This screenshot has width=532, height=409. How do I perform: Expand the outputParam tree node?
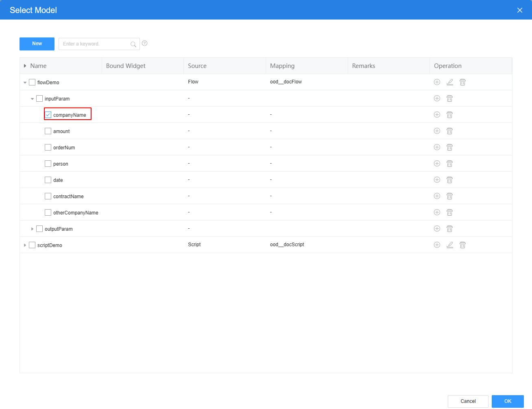[32, 229]
